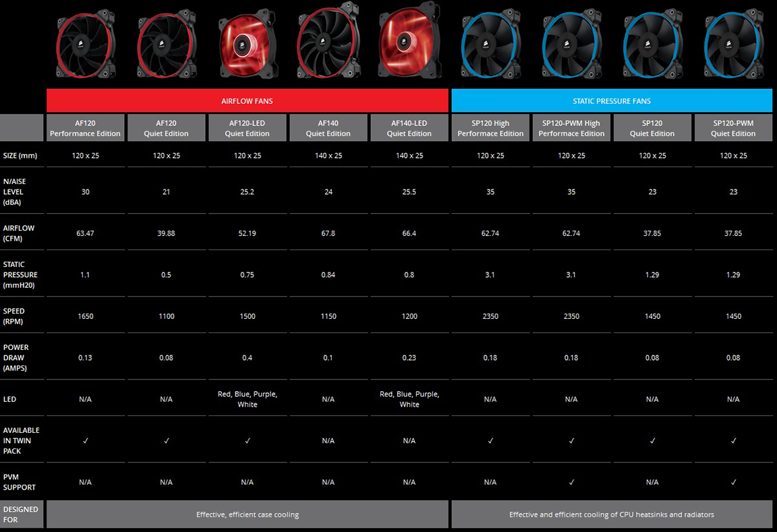Click the speed value 1150
Viewport: 777px width, 532px height.
point(328,316)
